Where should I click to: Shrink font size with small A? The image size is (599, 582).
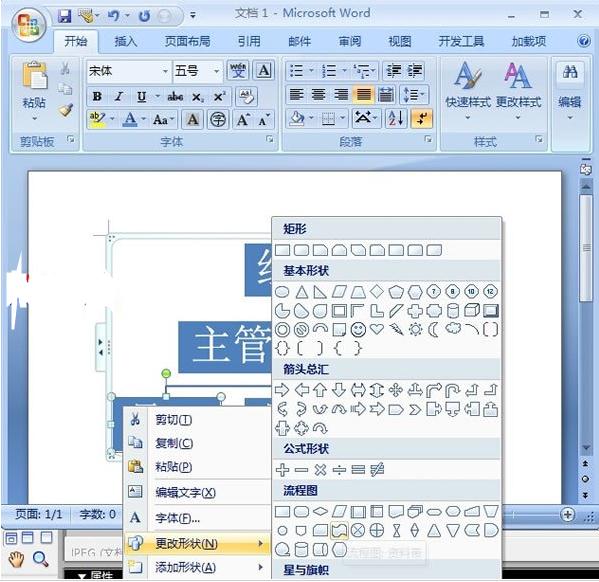coord(264,120)
